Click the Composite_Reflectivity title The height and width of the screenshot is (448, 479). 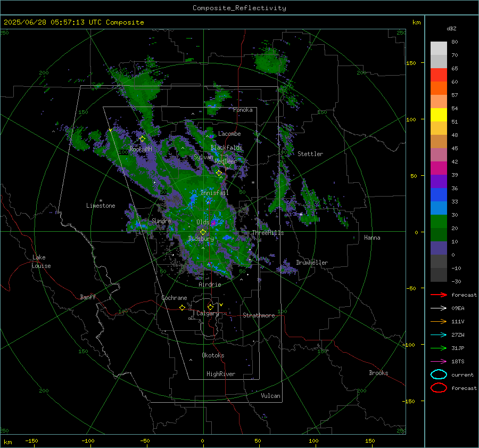coord(239,8)
